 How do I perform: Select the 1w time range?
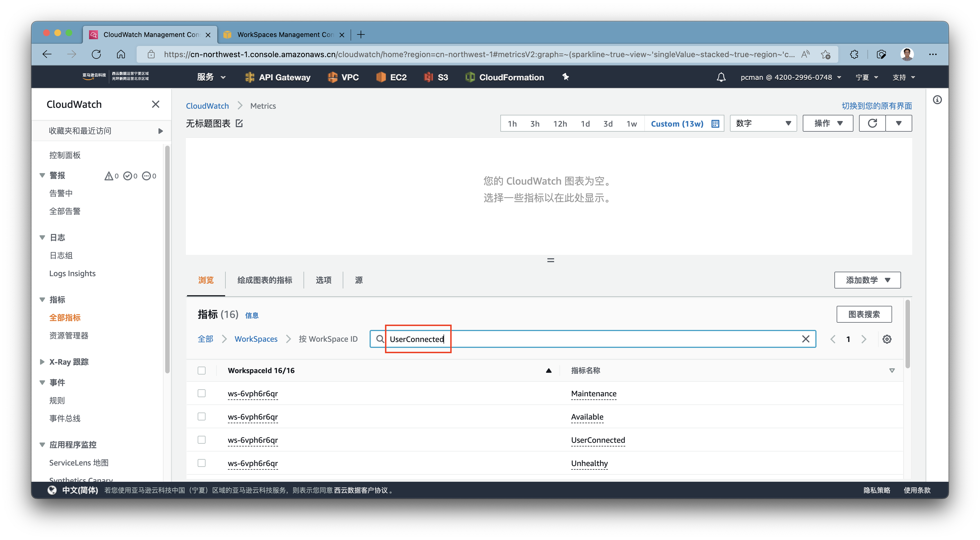pyautogui.click(x=631, y=124)
